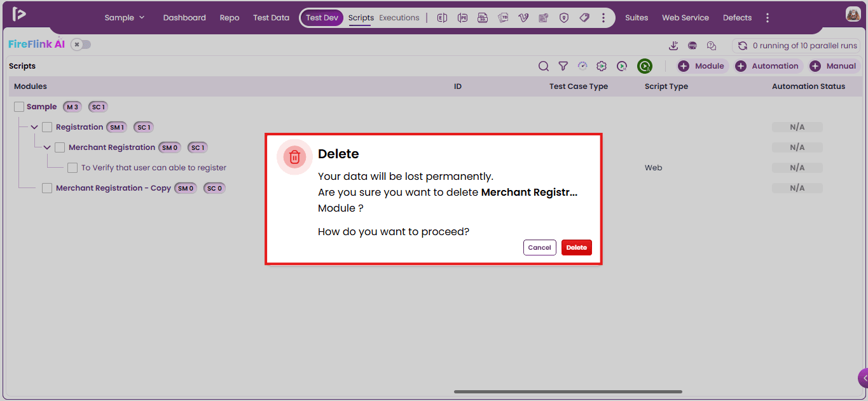Click the trash icon in Delete dialog
868x401 pixels.
(294, 157)
